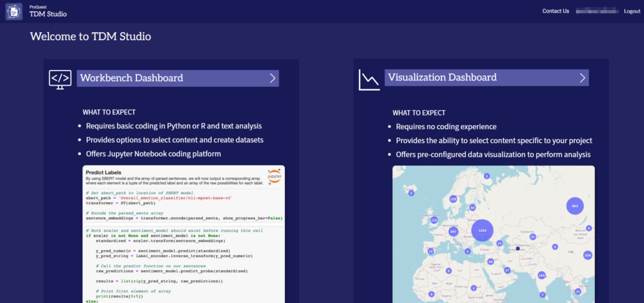The height and width of the screenshot is (303, 644).
Task: Click the small dark blue dot on the map
Action: [518, 249]
